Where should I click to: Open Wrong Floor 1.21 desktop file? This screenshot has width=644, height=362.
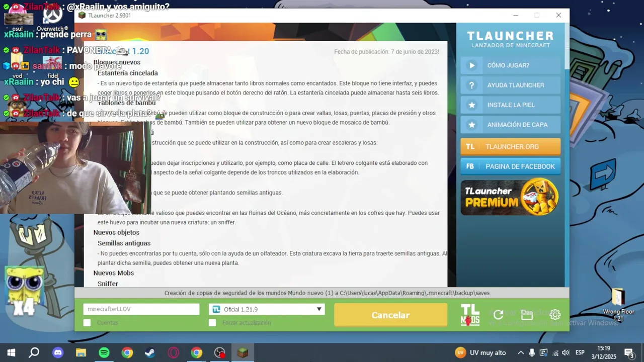[x=618, y=305]
